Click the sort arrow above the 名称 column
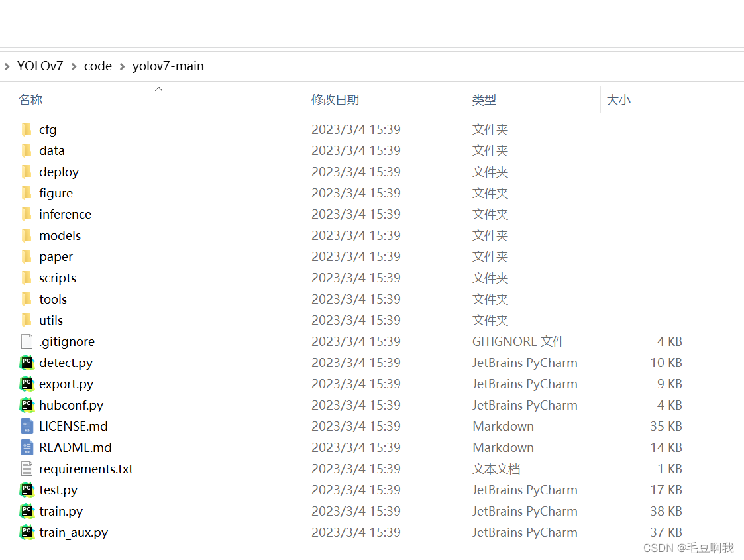 click(x=158, y=88)
